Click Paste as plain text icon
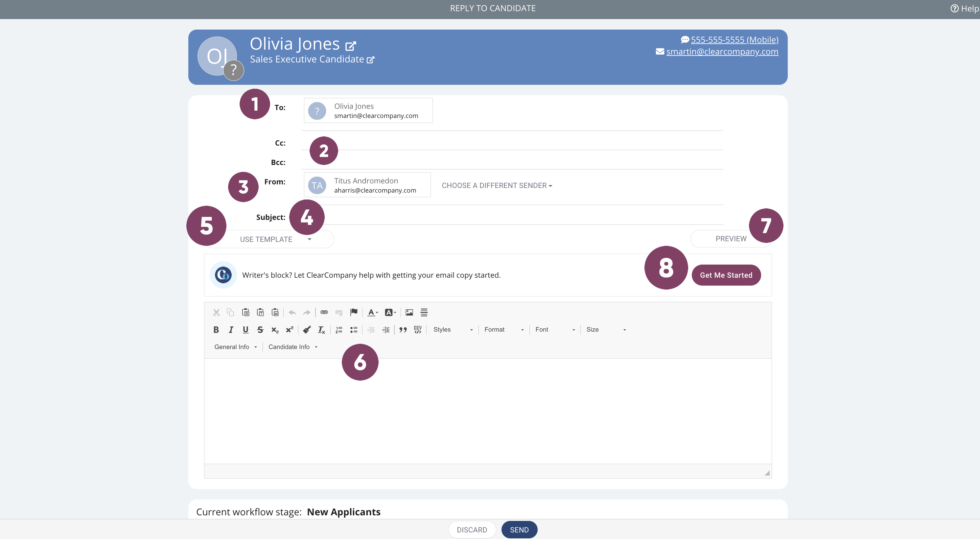980x539 pixels. [260, 312]
